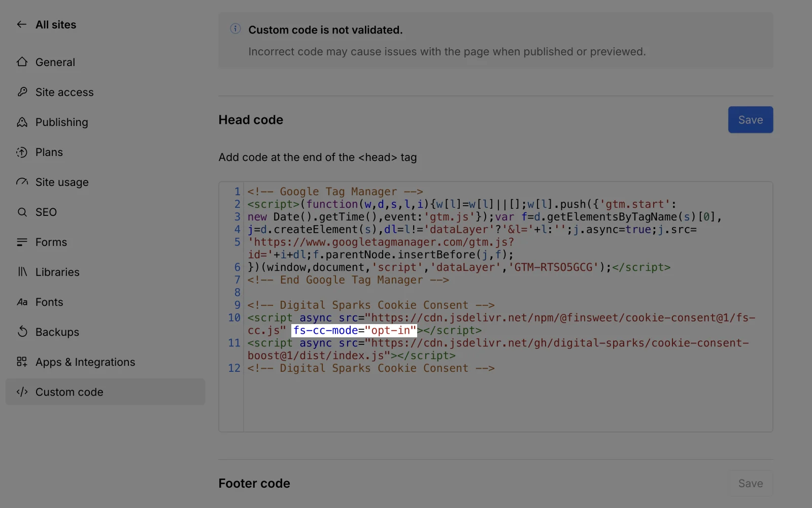The width and height of the screenshot is (812, 508).
Task: Click the Apps & Integrations grid icon
Action: pos(22,362)
